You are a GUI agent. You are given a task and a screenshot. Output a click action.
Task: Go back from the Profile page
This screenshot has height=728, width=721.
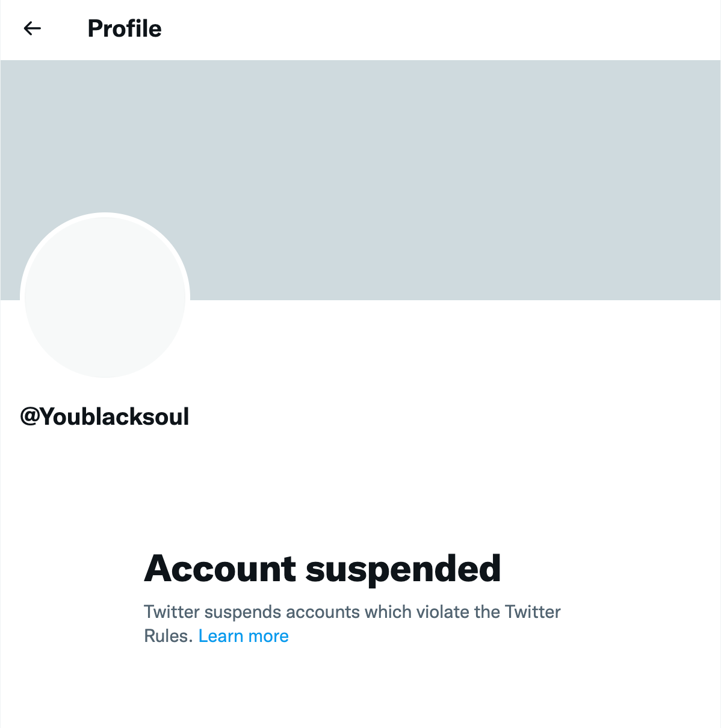coord(32,28)
